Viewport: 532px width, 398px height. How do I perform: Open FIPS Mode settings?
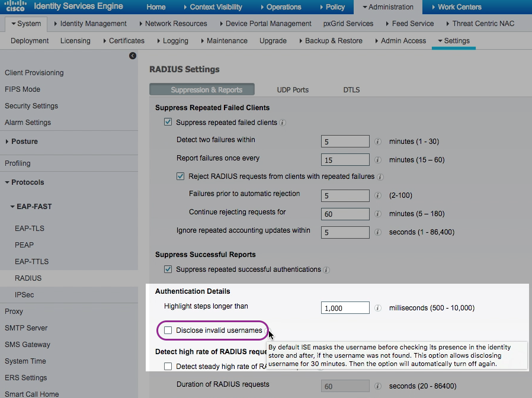click(x=23, y=89)
